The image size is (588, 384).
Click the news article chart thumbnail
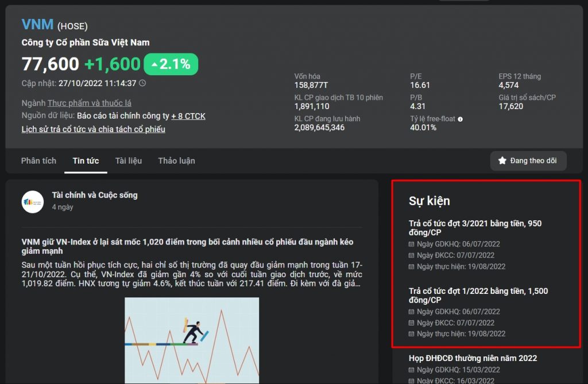[x=191, y=340]
